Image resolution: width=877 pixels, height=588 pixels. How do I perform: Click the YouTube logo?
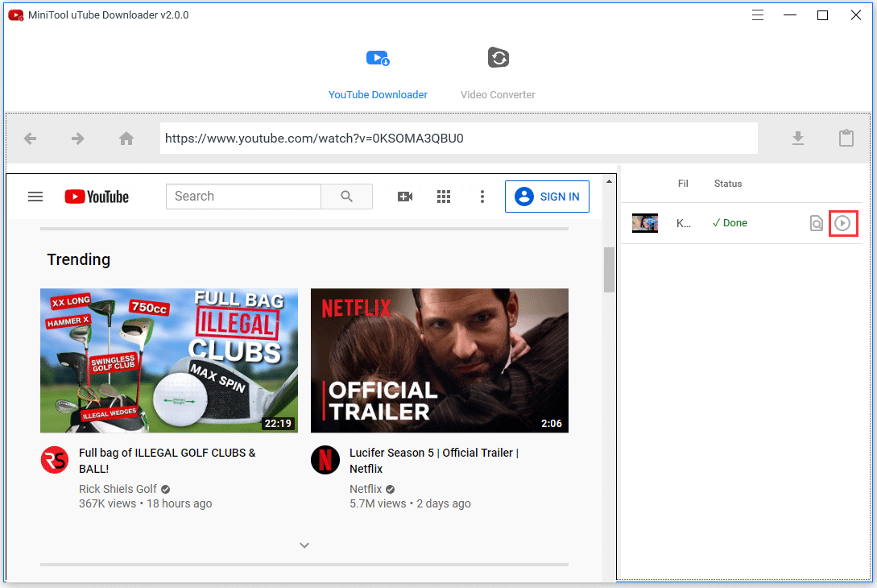coord(97,197)
